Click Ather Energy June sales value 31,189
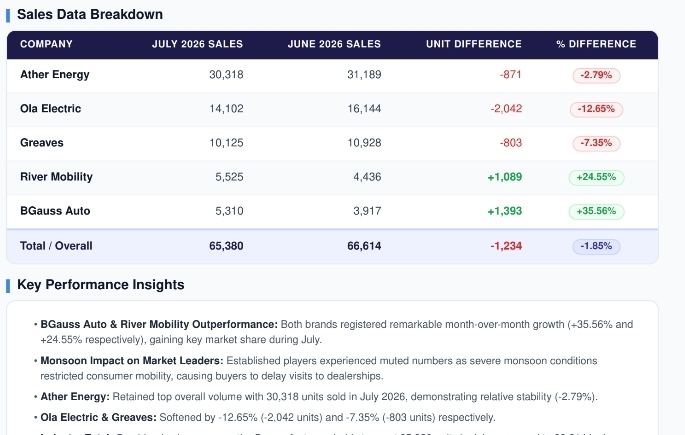685x435 pixels. [364, 75]
